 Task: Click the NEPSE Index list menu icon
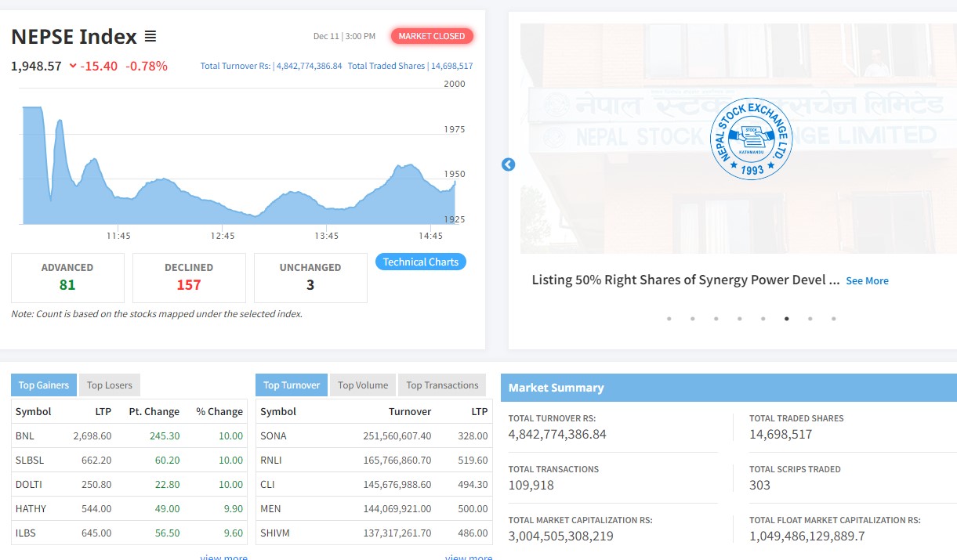pos(150,36)
